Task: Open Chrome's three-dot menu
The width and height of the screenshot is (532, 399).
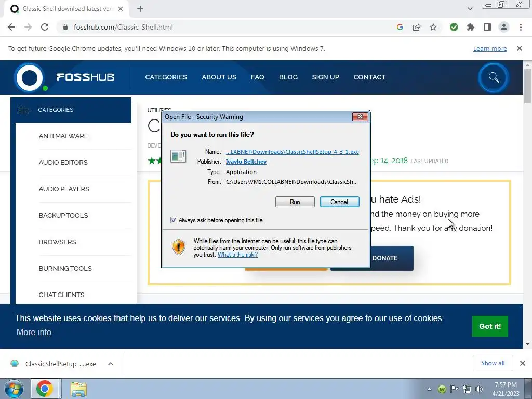Action: (521, 27)
